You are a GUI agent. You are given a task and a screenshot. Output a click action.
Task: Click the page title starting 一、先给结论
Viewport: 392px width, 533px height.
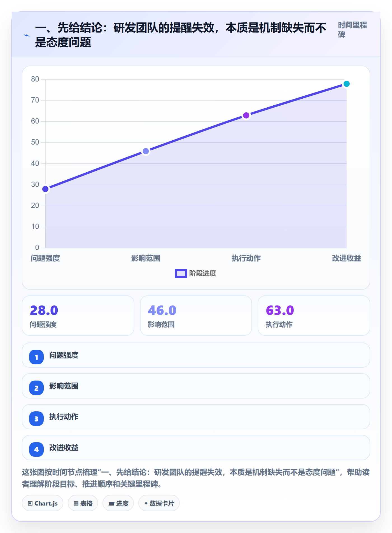pos(181,35)
